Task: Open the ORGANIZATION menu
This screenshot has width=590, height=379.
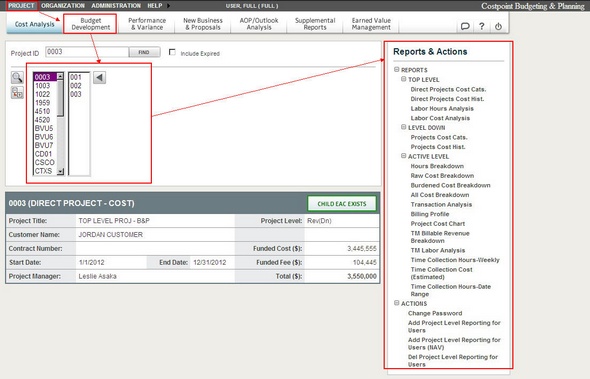Action: [x=63, y=6]
